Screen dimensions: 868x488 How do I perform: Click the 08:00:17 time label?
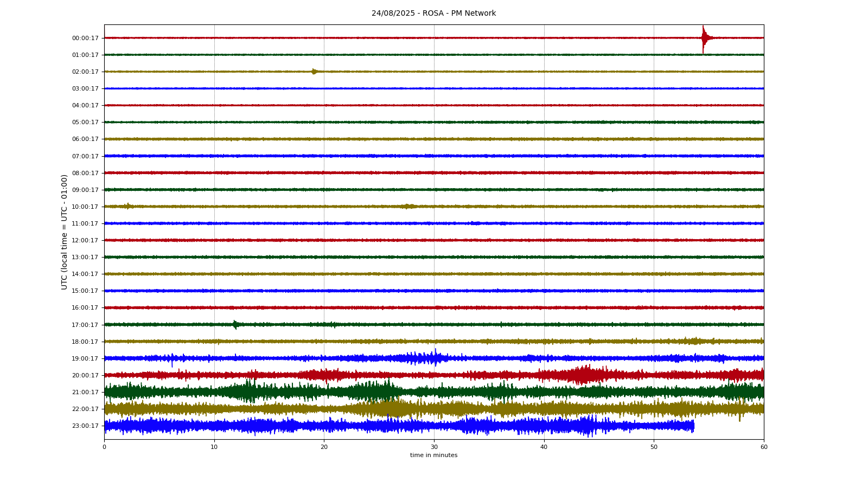pyautogui.click(x=85, y=173)
